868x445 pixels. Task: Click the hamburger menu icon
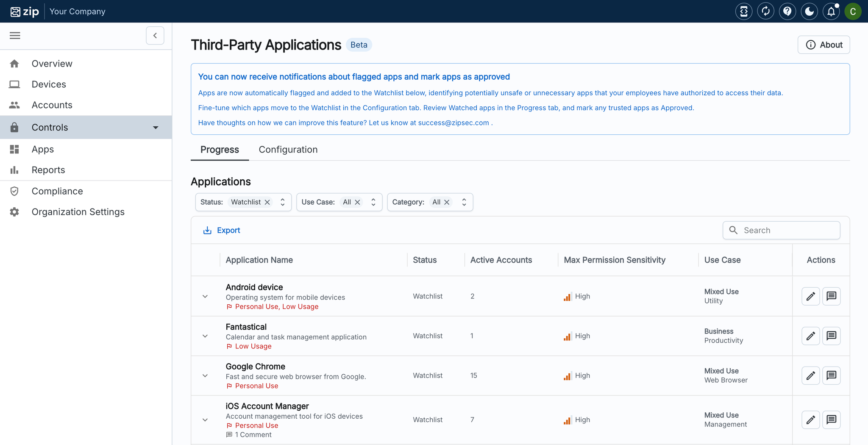point(15,36)
